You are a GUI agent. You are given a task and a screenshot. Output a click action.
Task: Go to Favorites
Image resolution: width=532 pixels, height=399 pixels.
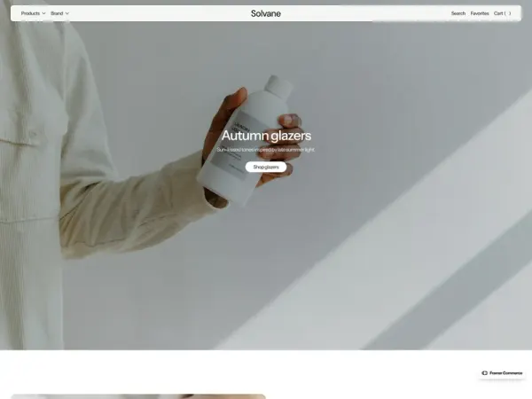[x=480, y=13]
